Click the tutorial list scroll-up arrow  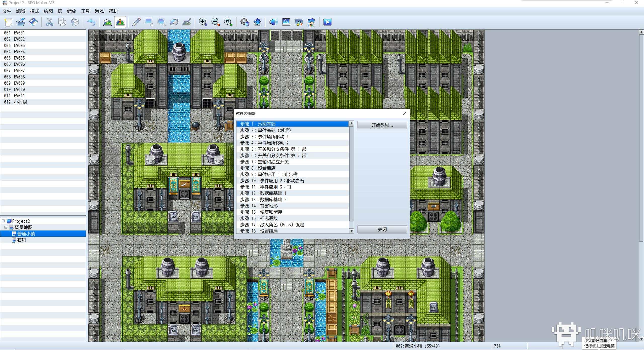(352, 123)
